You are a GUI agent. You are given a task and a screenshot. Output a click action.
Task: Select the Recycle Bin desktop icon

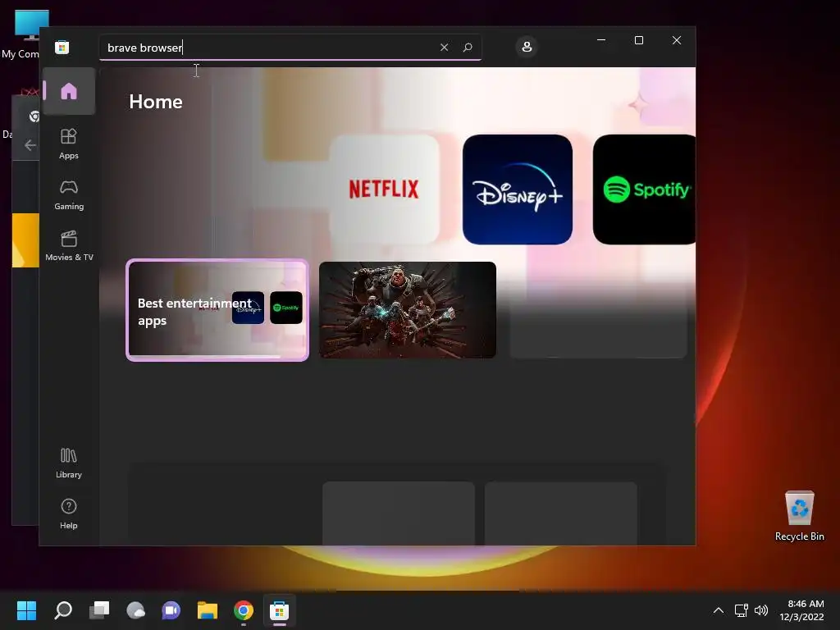(799, 517)
